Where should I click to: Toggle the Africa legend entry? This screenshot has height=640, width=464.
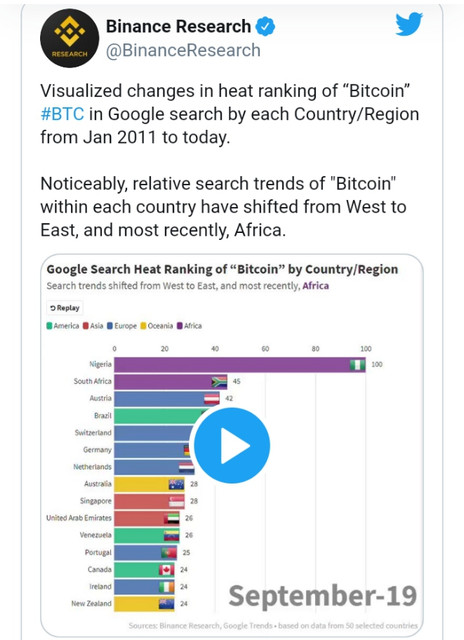pos(189,326)
